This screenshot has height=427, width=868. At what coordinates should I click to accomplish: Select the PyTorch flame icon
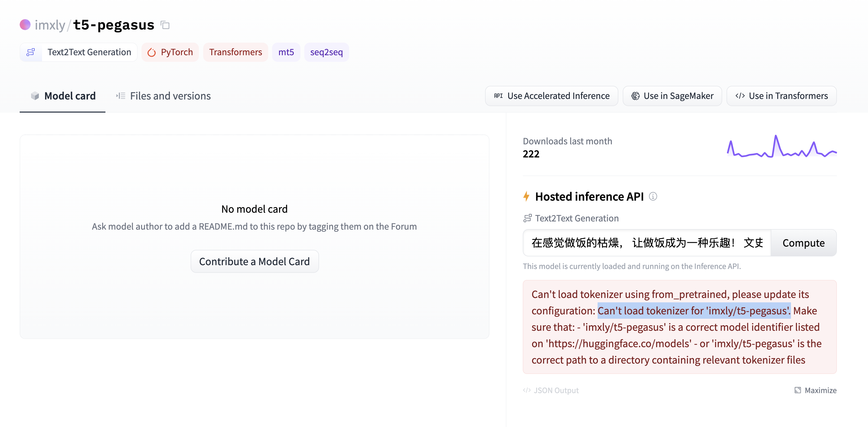click(152, 52)
